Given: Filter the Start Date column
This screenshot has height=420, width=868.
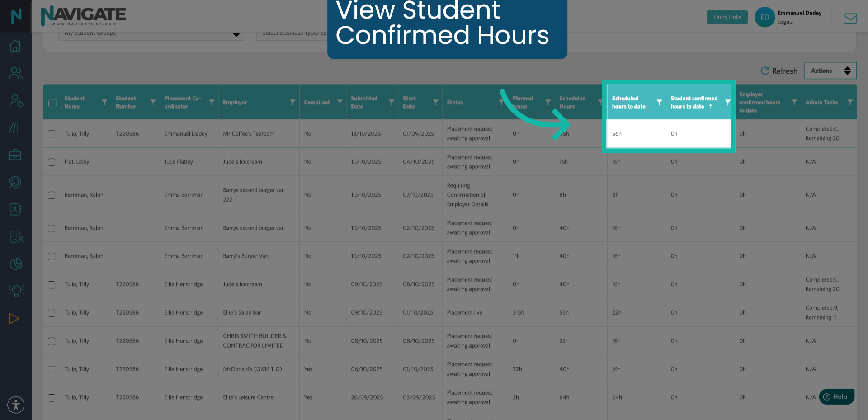Looking at the screenshot, I should coord(435,102).
